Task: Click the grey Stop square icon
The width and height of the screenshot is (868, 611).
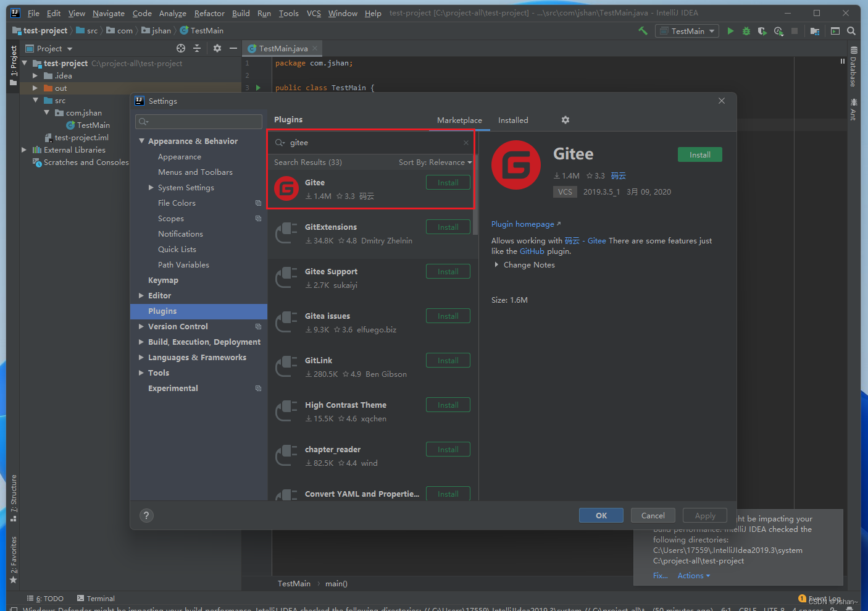Action: click(795, 31)
